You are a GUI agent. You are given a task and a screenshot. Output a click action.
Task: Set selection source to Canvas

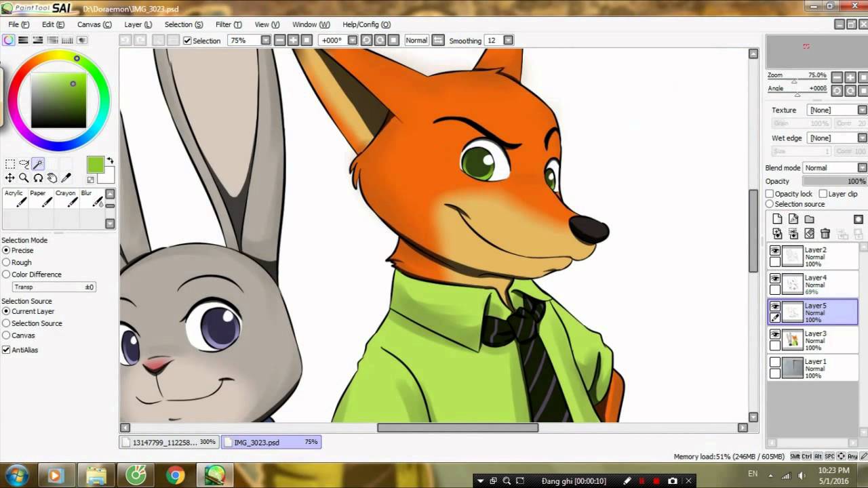tap(6, 335)
